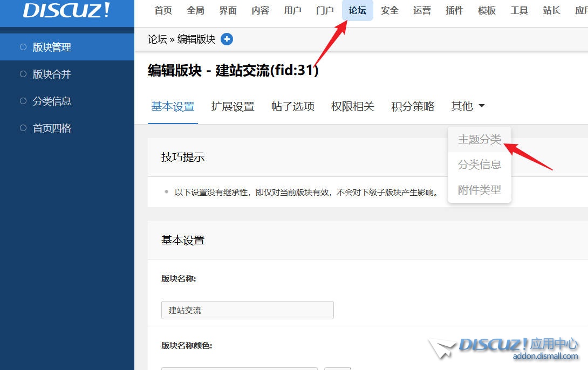Navigate to 首页 in the top bar

coord(163,10)
